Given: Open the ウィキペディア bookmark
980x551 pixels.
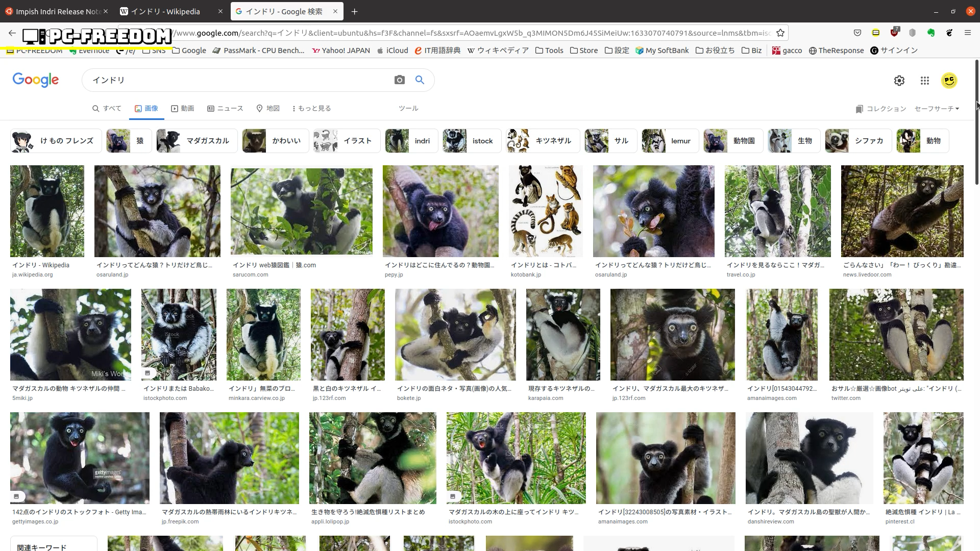Looking at the screenshot, I should coord(498,51).
